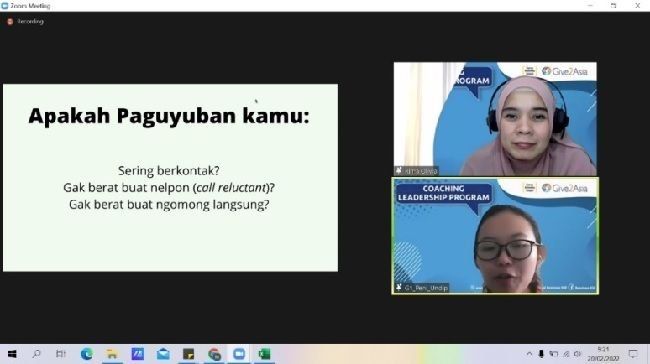Open Sticky Notes from taskbar
The image size is (650, 364).
tap(189, 354)
